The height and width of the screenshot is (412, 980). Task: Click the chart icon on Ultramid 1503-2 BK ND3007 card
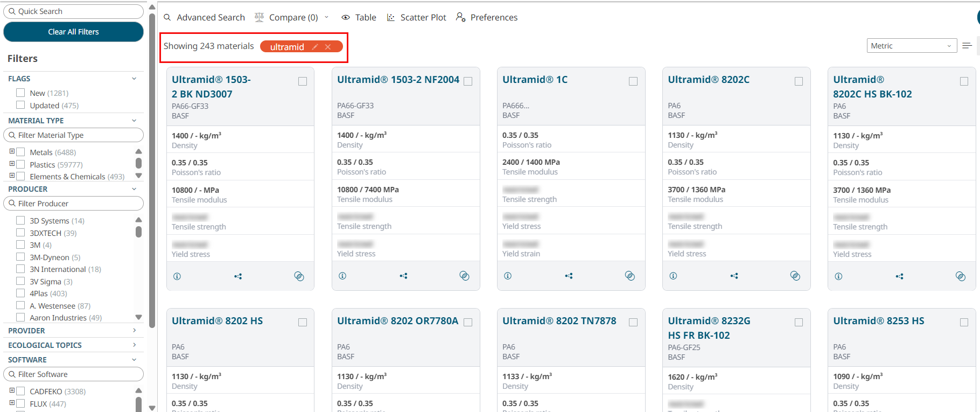[299, 276]
